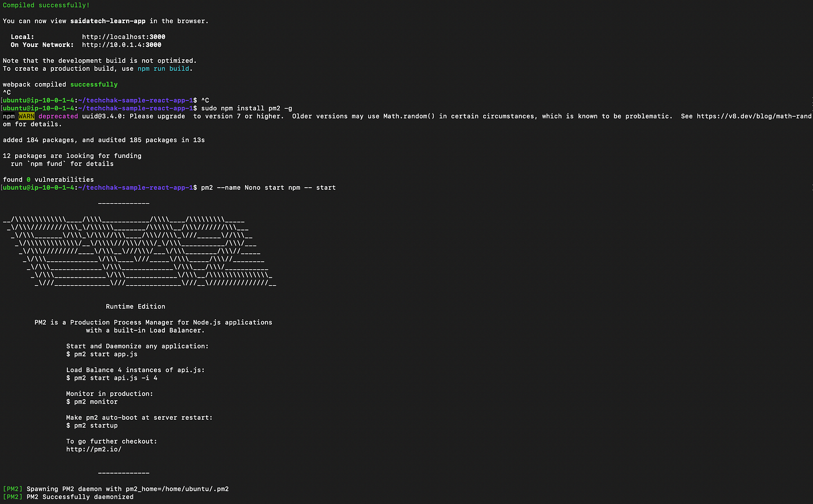This screenshot has width=813, height=504.
Task: Click the "run `npm fund` for details" line
Action: tap(62, 164)
